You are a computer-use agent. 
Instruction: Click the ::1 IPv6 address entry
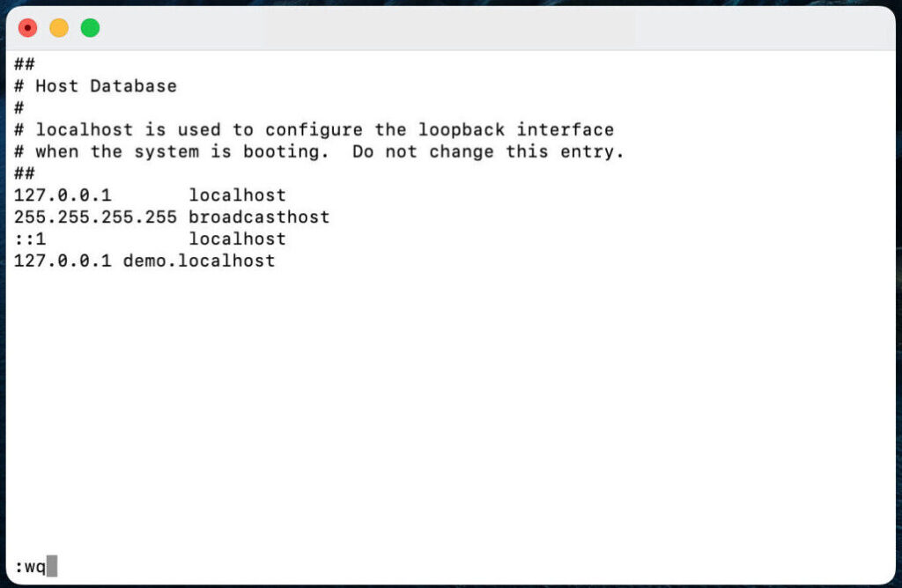[30, 239]
